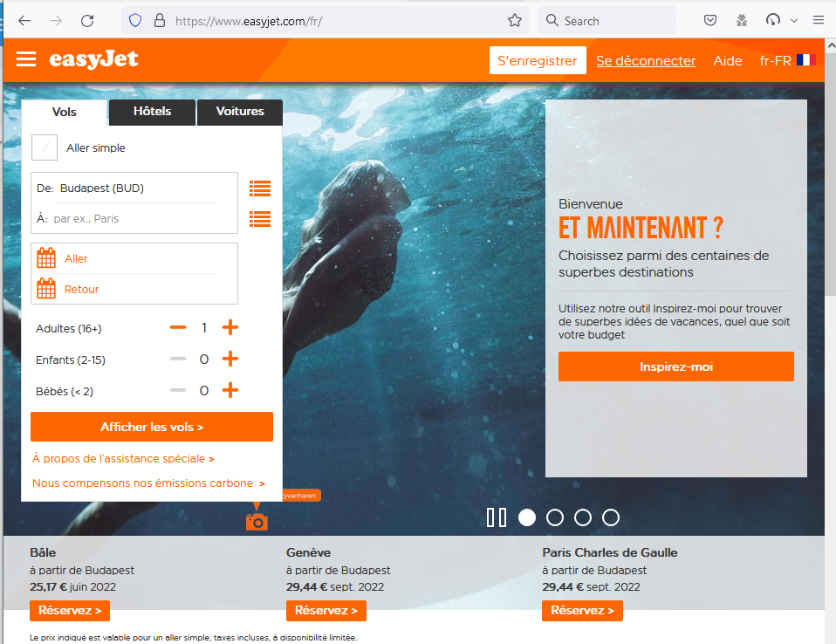Screen dimensions: 836x644
Task: Switch to the Hôtels tab
Action: tap(152, 112)
